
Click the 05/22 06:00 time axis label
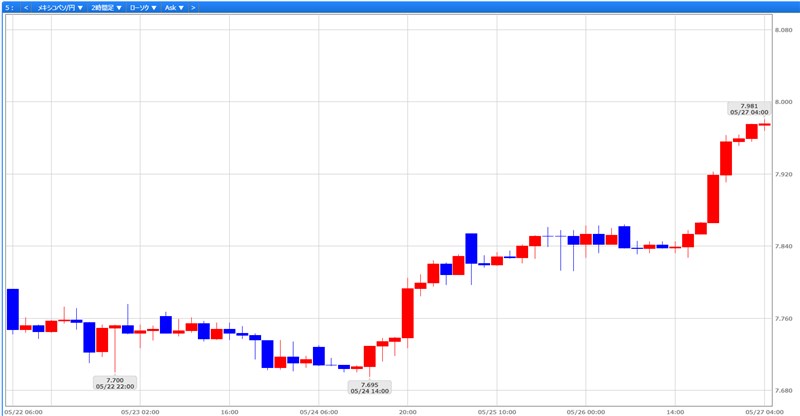[23, 410]
